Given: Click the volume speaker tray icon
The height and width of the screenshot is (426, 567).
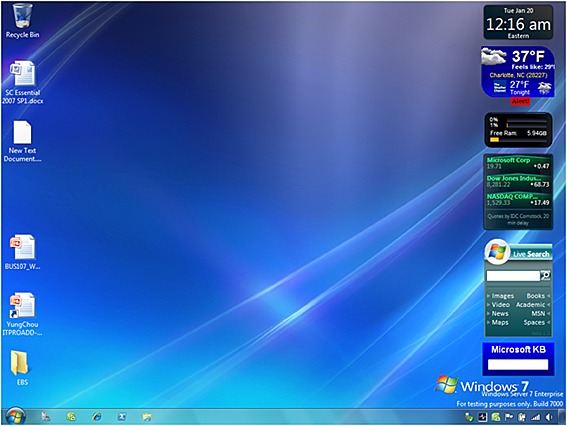Looking at the screenshot, I should [x=549, y=417].
